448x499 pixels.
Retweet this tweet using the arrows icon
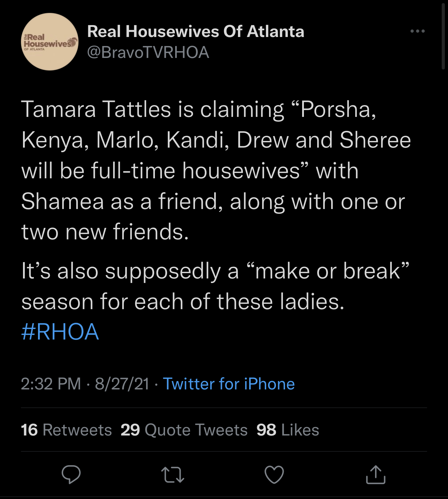click(173, 475)
